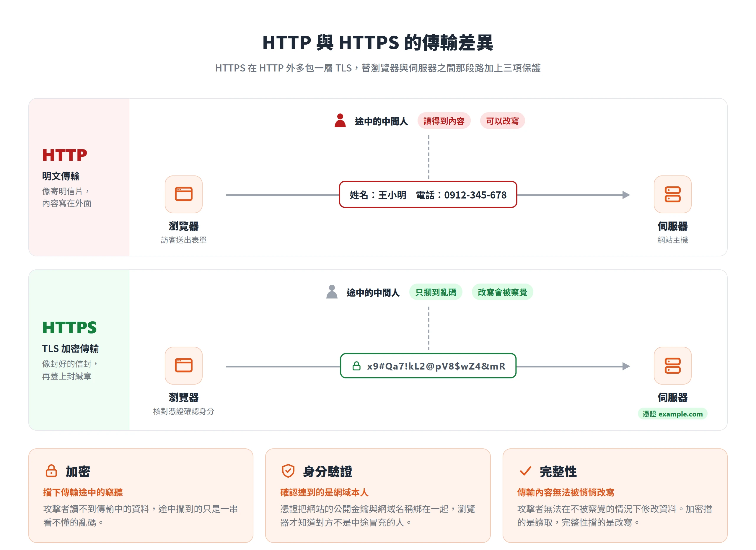Click the gray man-in-the-middle person icon
Screen dimensions: 756x550
coord(332,292)
